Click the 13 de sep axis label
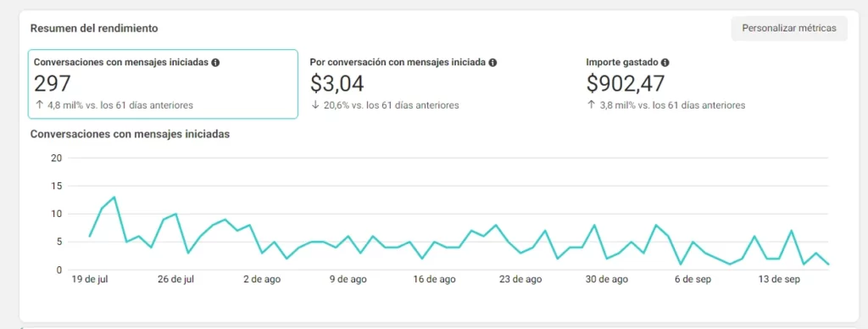The width and height of the screenshot is (868, 329). point(779,280)
